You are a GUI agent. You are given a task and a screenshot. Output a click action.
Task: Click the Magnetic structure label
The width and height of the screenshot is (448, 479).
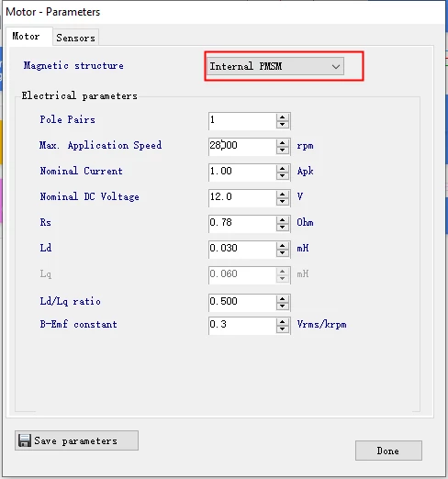pyautogui.click(x=73, y=65)
